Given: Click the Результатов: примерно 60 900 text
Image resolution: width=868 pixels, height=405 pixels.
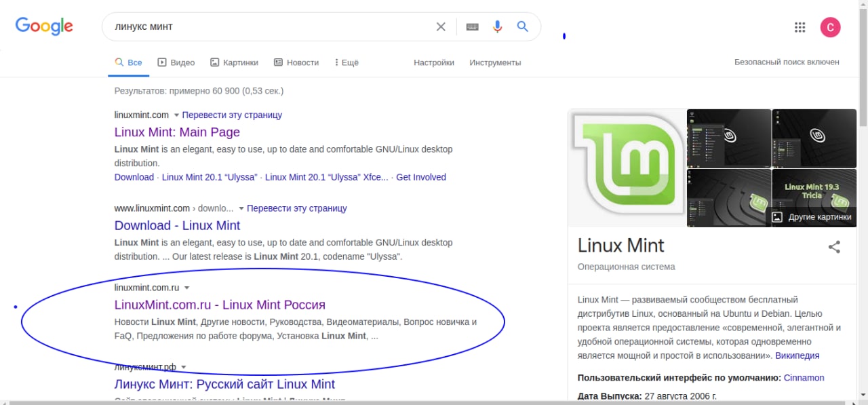Looking at the screenshot, I should pyautogui.click(x=199, y=90).
